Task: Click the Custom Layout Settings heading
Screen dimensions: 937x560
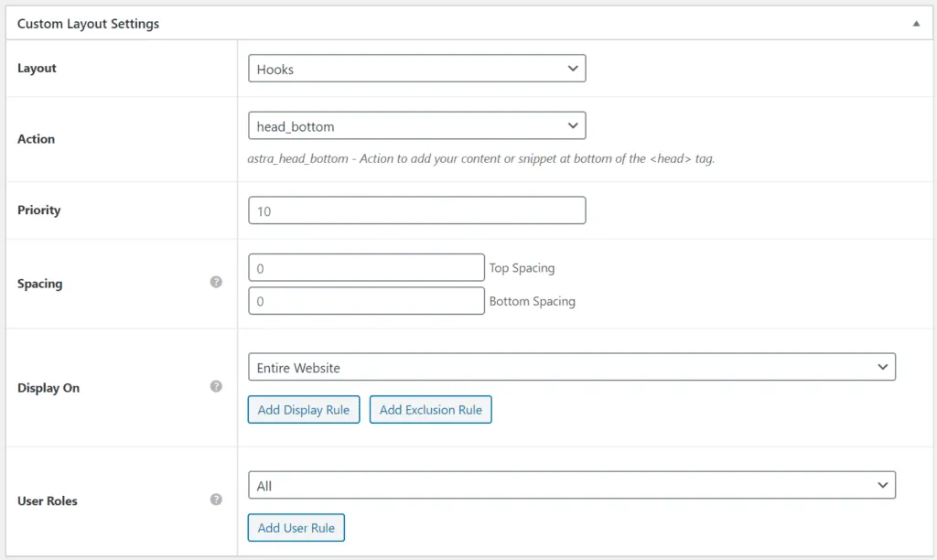Action: point(88,24)
